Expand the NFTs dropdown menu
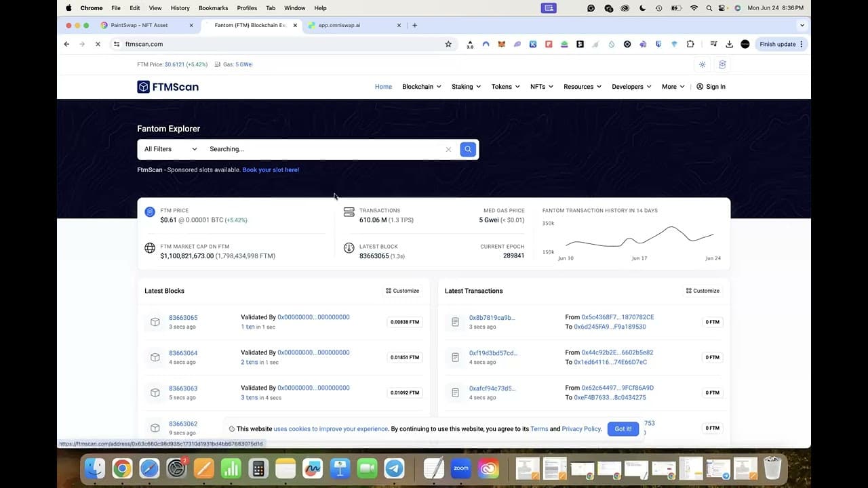Screen dimensions: 868x488 click(x=542, y=87)
